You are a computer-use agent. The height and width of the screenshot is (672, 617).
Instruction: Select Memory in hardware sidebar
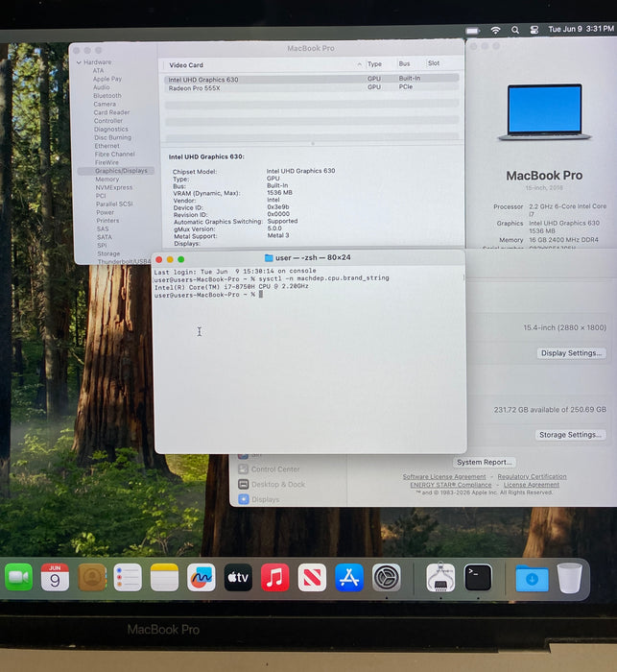107,180
